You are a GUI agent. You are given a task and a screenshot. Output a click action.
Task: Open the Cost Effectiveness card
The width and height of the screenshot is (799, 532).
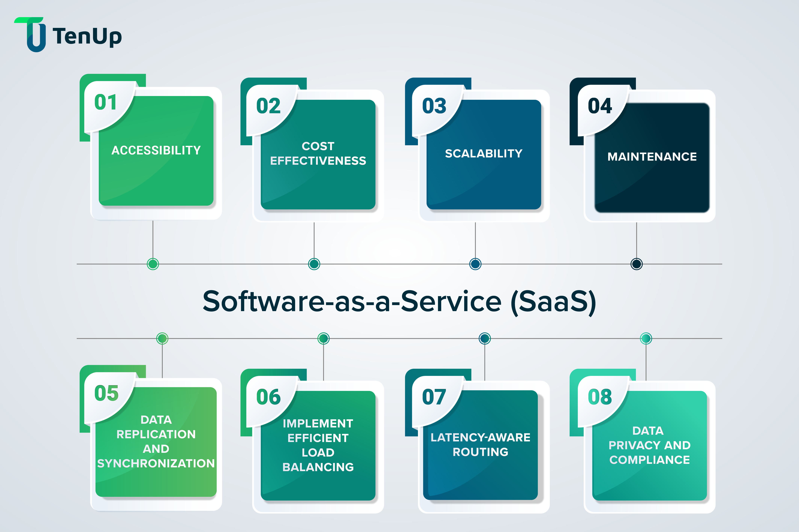click(318, 154)
